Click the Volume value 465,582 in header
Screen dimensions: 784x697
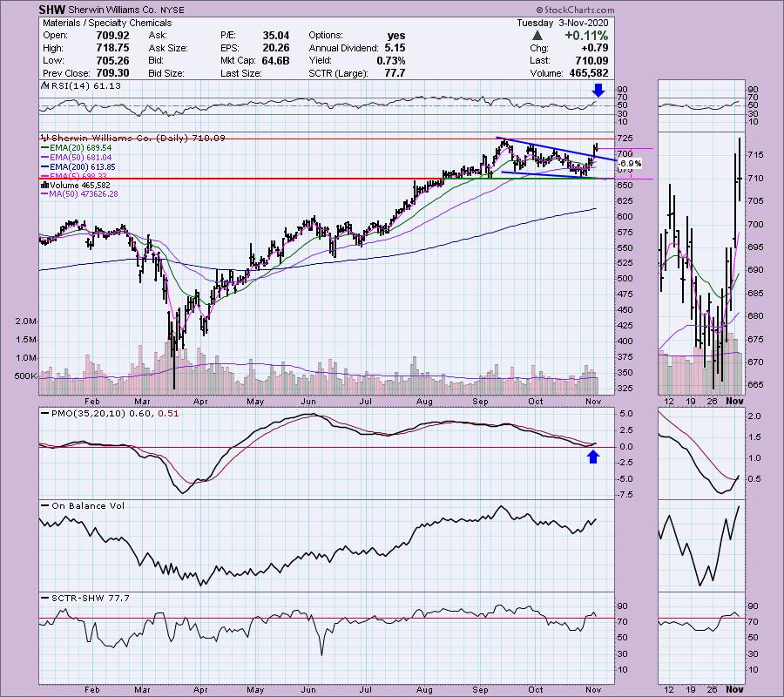589,73
